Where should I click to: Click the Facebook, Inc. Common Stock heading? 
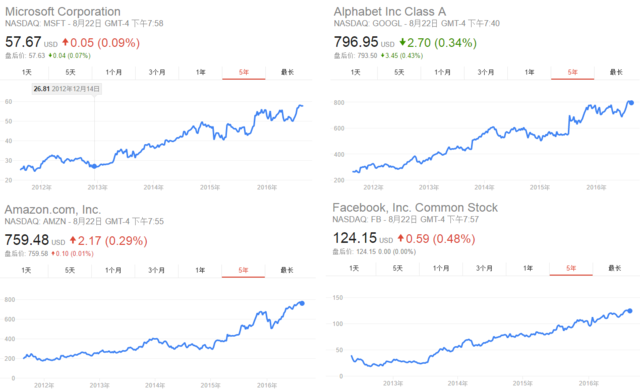(x=415, y=207)
